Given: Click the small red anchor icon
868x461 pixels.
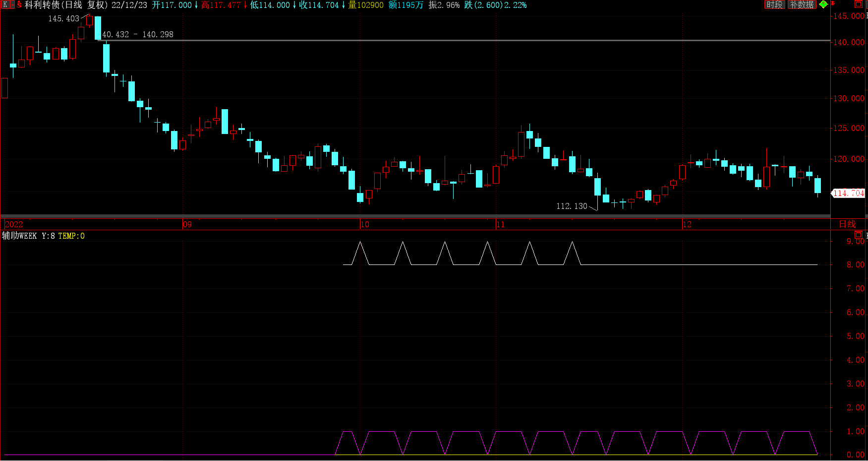Looking at the screenshot, I should [833, 3].
